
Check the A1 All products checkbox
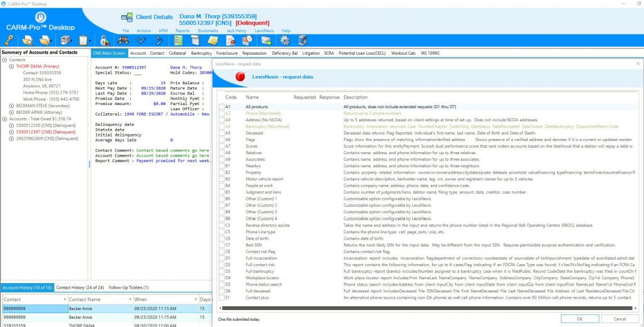(x=222, y=107)
